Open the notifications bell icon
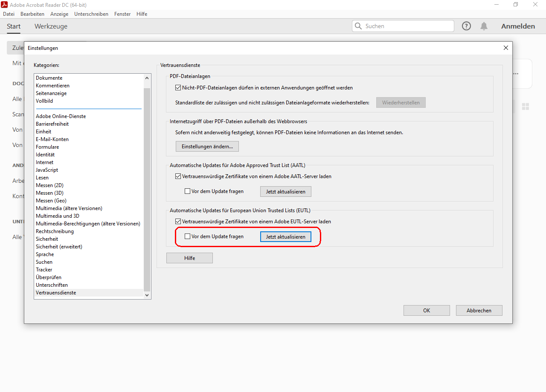 tap(484, 26)
